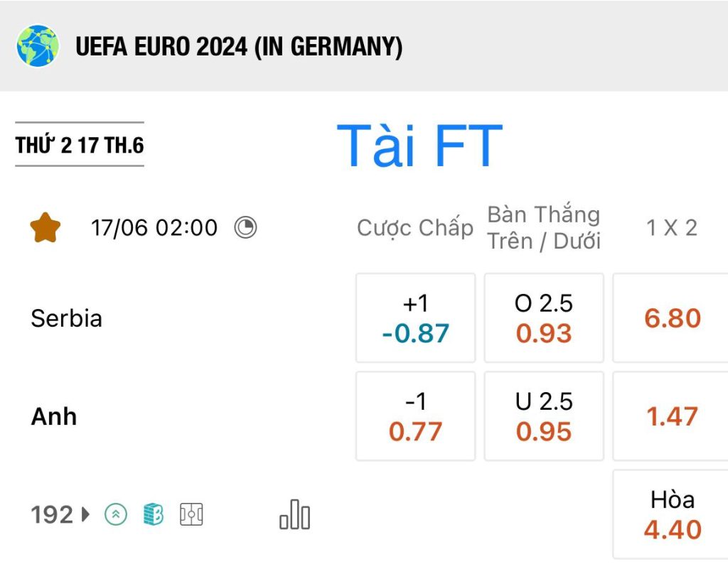Pick Over 2.5 goals at 0.93
The image size is (728, 564).
(x=544, y=318)
